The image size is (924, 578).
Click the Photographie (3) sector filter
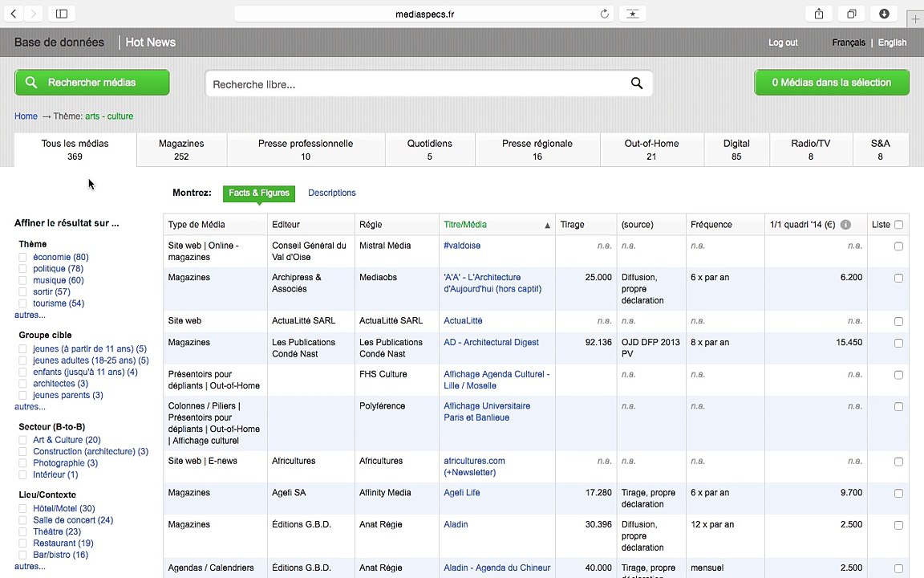[x=66, y=463]
